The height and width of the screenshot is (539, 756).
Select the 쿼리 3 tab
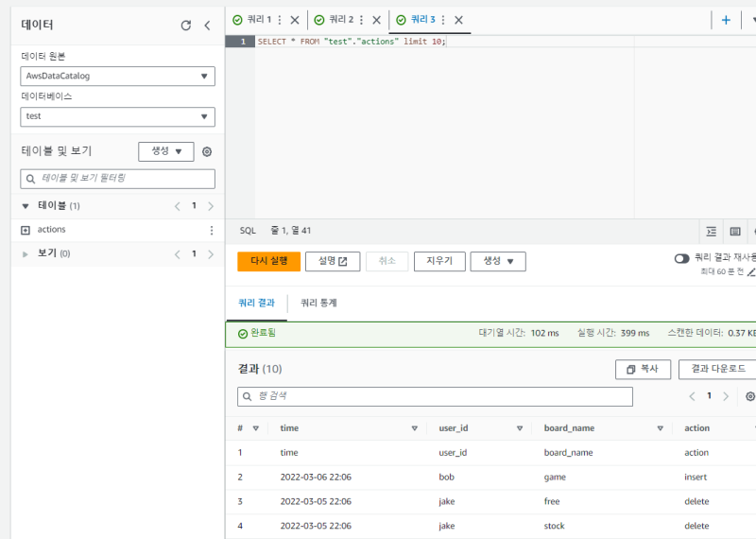(421, 20)
